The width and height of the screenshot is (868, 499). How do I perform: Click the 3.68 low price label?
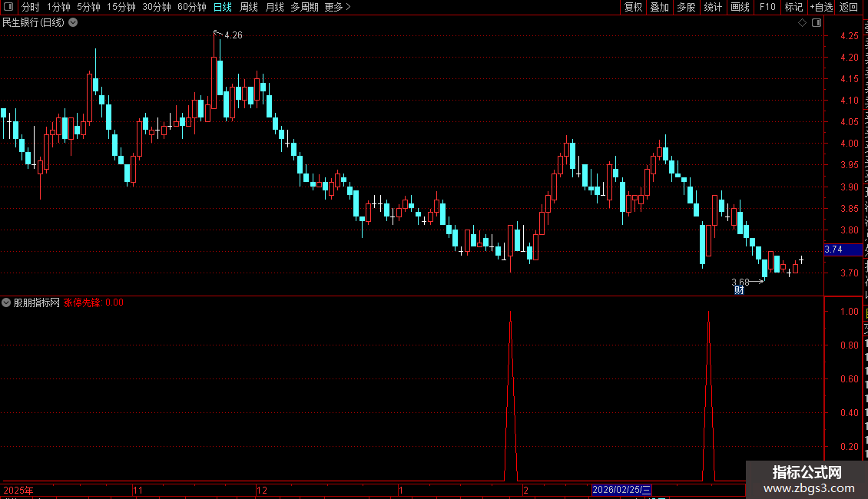[740, 283]
